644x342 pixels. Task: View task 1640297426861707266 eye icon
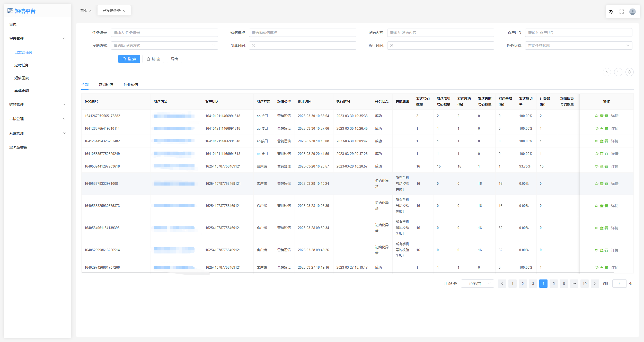(x=597, y=267)
